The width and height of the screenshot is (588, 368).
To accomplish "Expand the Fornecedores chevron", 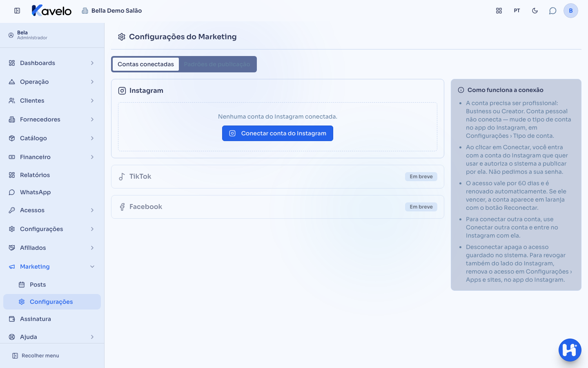I will click(92, 119).
